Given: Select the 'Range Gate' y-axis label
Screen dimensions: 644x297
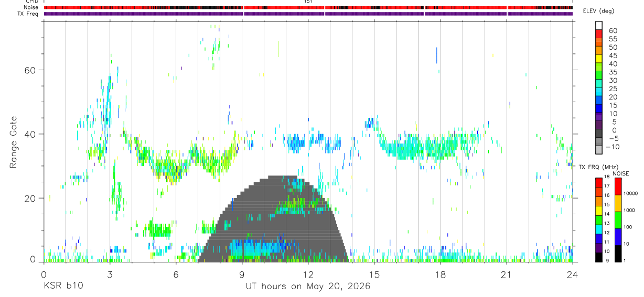Looking at the screenshot, I should (13, 142).
